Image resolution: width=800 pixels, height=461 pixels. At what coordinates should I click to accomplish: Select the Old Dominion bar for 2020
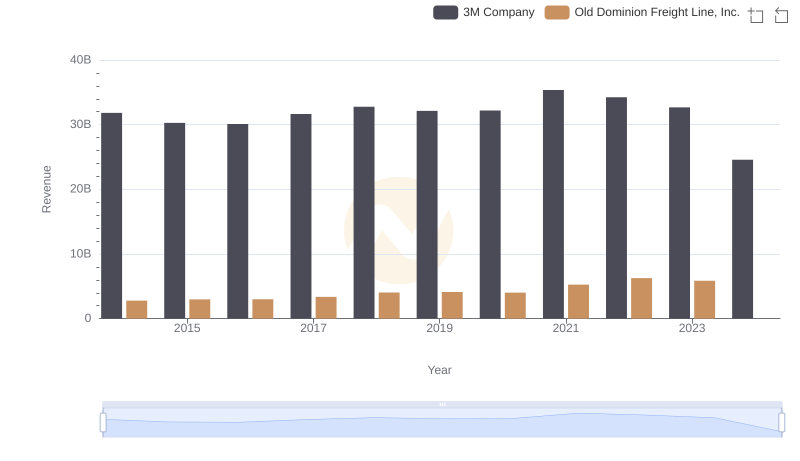515,305
